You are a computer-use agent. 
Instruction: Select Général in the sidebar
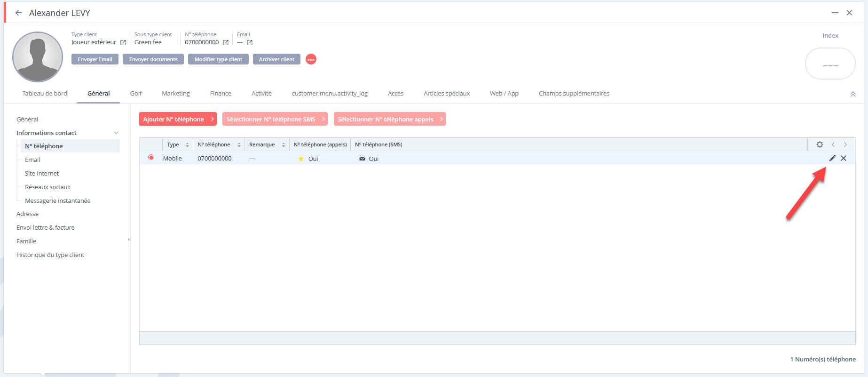tap(27, 119)
